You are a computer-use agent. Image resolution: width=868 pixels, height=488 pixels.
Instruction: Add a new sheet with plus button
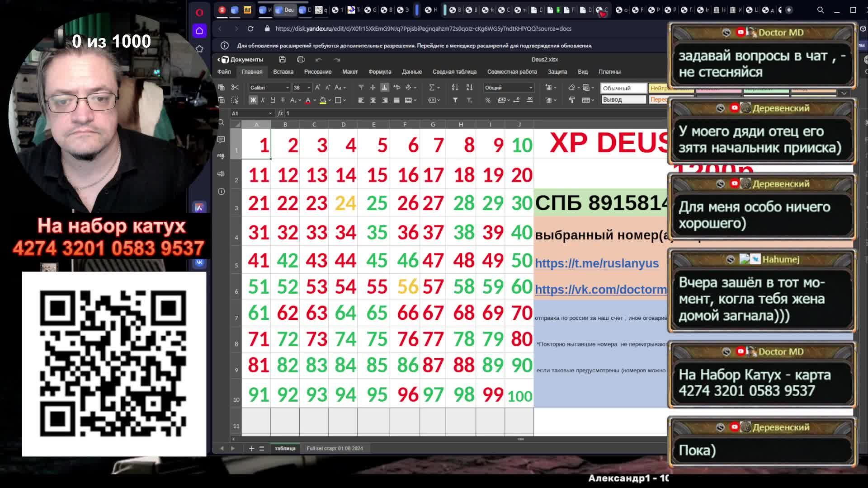[x=251, y=449]
